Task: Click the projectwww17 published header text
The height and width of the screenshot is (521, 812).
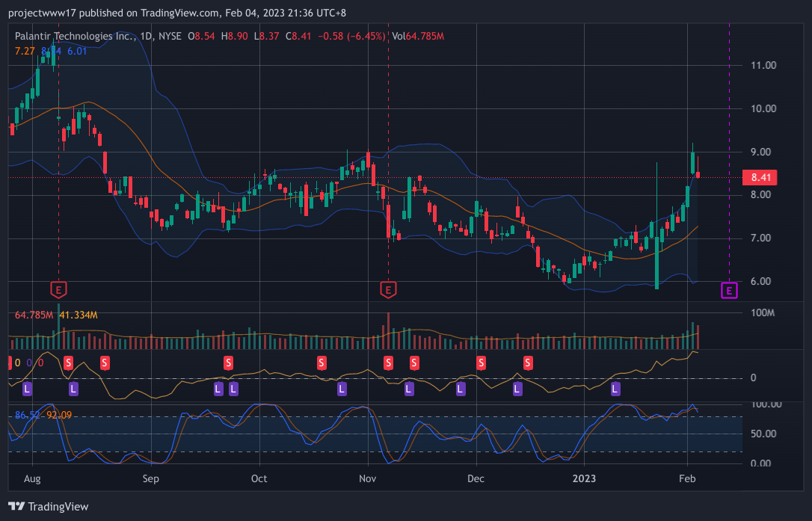Action: (177, 13)
